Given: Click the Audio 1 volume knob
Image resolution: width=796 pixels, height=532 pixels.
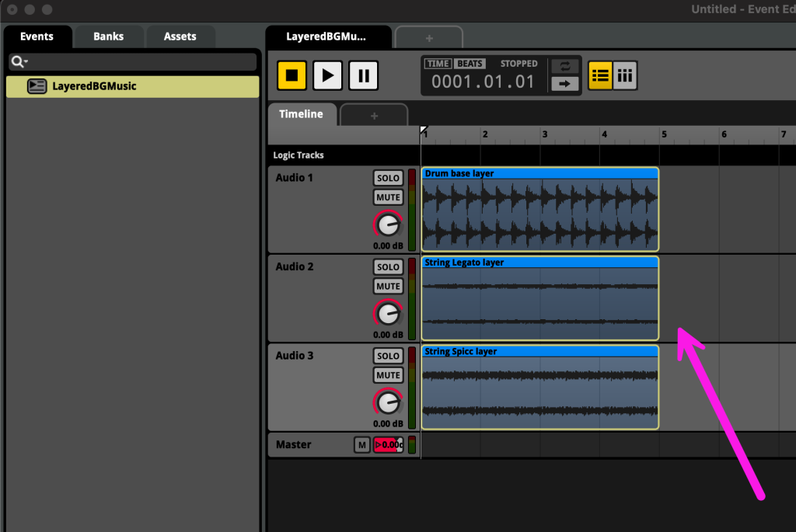Looking at the screenshot, I should tap(387, 224).
